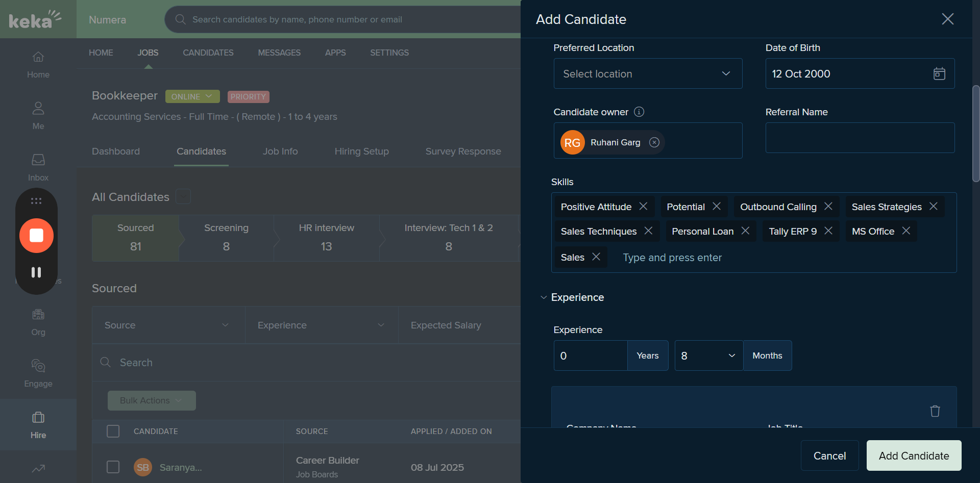
Task: Click the recorder drag-handle dots
Action: pos(36,201)
